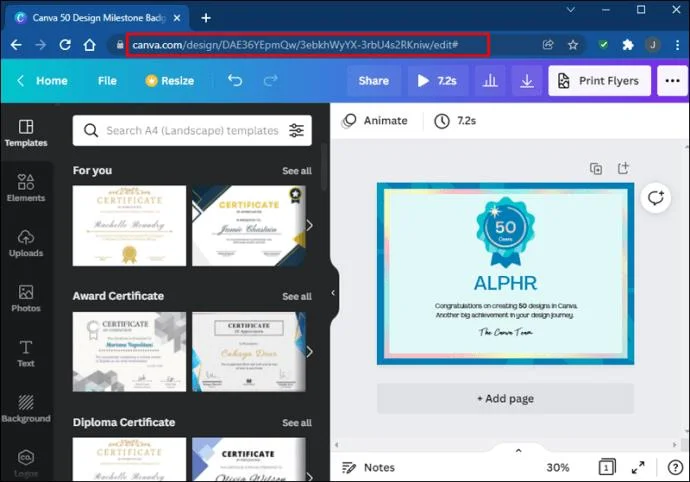Show next templates in Diploma Certificate row

pyautogui.click(x=309, y=477)
